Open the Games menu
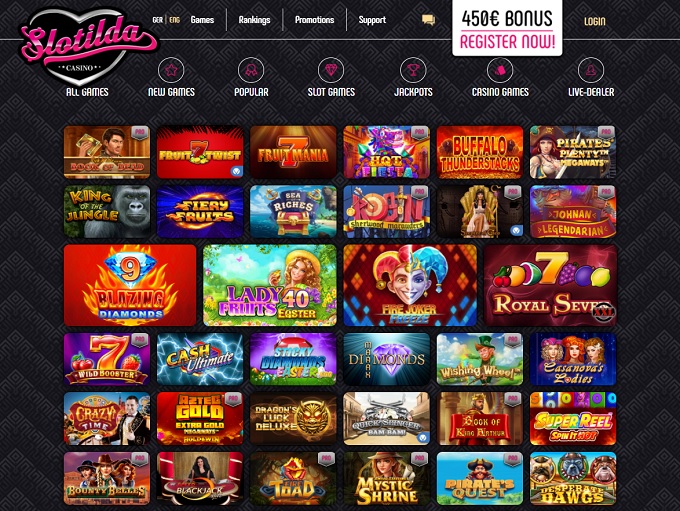 (202, 20)
